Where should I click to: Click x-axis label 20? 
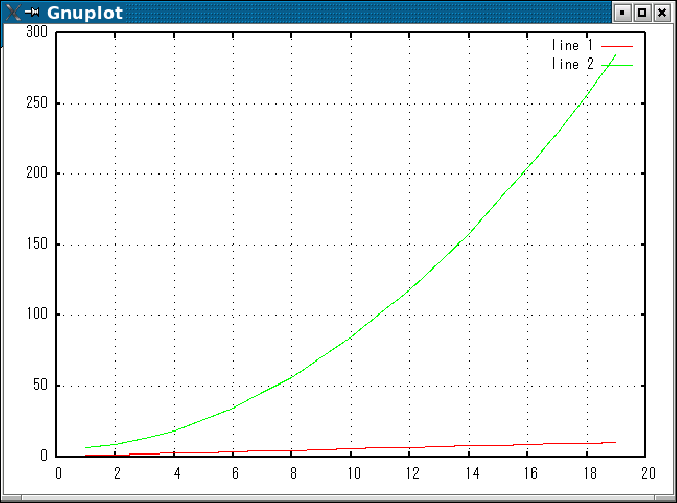point(648,473)
